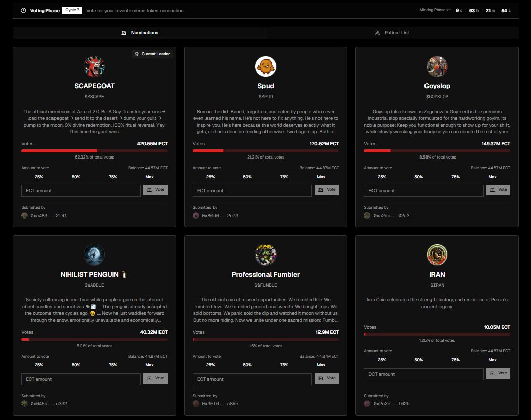This screenshot has width=531, height=420.
Task: Click the Goyslop votes progress bar
Action: tap(437, 151)
